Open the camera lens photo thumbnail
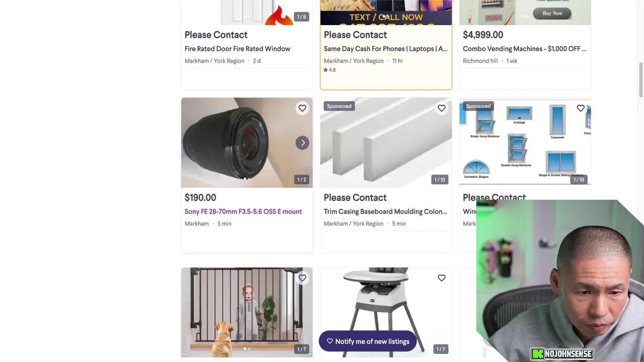Screen dimensions: 644x362 tap(247, 143)
